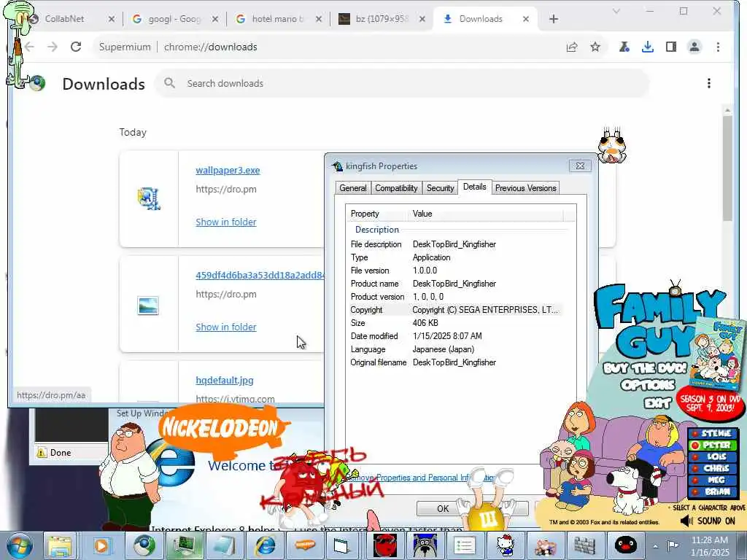
Task: Toggle SOUND ON speaker in Family Guy
Action: tap(708, 521)
